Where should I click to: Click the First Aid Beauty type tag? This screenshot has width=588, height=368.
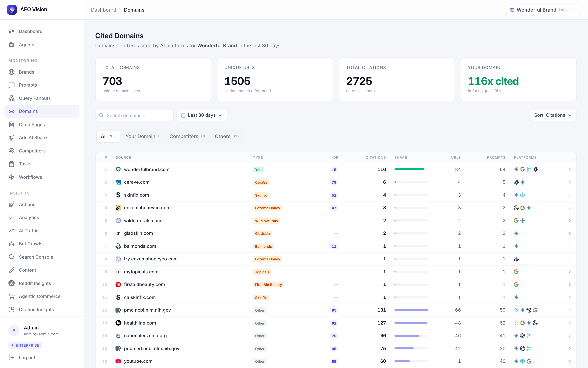268,285
